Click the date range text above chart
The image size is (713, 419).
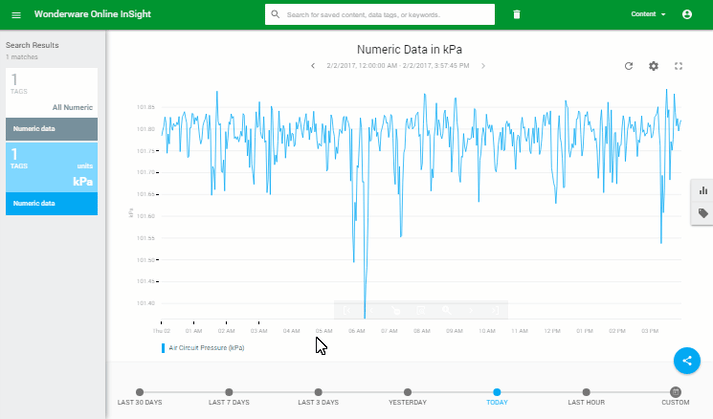tap(398, 66)
